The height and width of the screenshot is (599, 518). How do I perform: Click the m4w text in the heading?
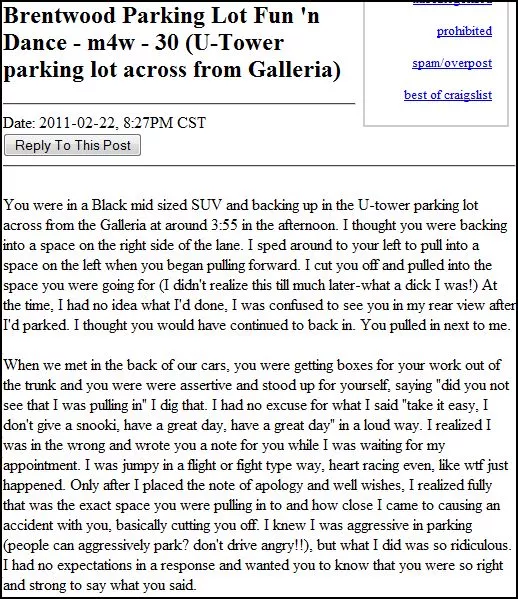click(111, 42)
